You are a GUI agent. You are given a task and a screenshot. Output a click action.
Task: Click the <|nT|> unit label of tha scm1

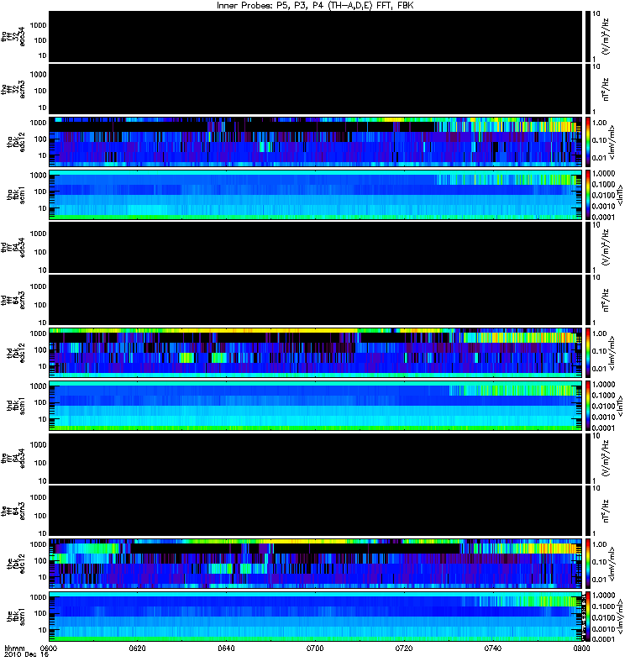pyautogui.click(x=619, y=195)
